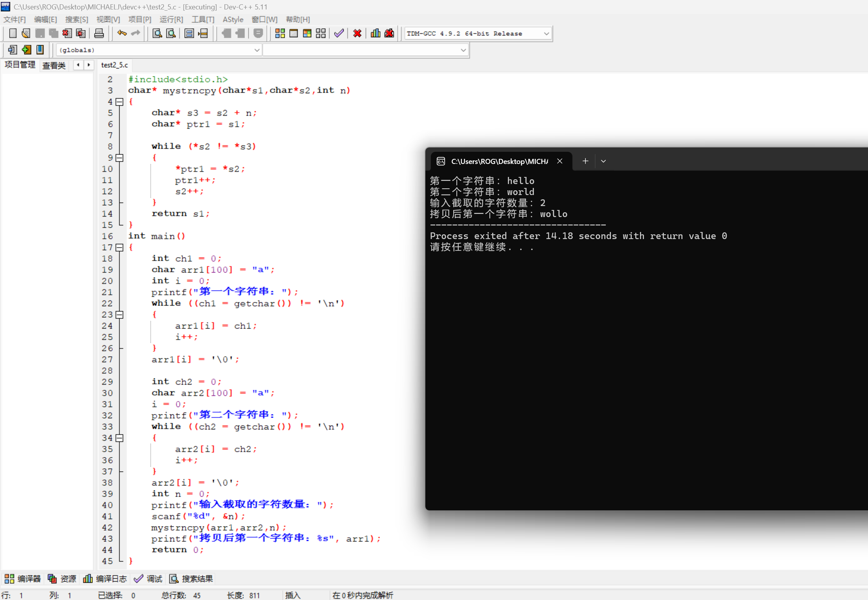Collapse the main function fold on line 17
Viewport: 868px width, 600px height.
(120, 247)
